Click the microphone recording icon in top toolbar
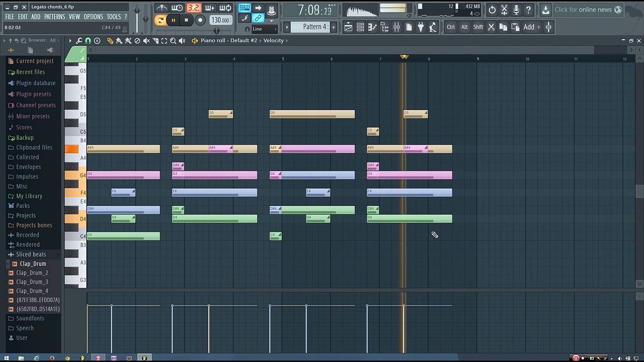The height and width of the screenshot is (362, 644). [x=516, y=10]
